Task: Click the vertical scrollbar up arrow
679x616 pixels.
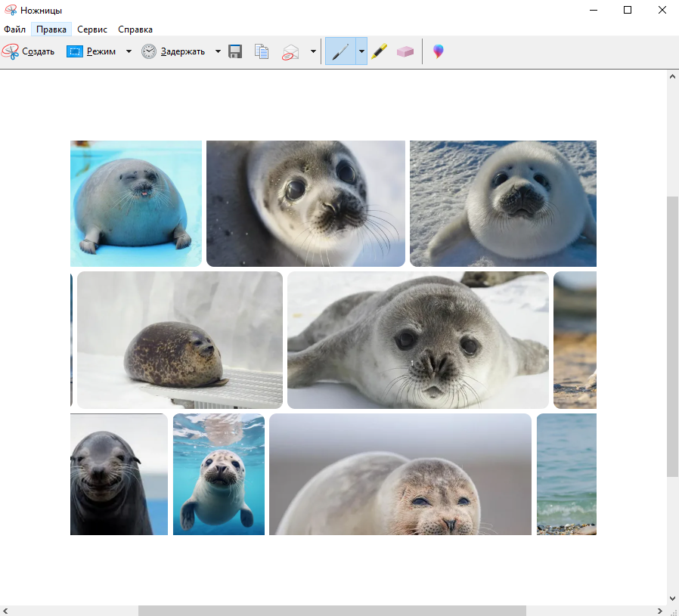Action: pos(672,76)
